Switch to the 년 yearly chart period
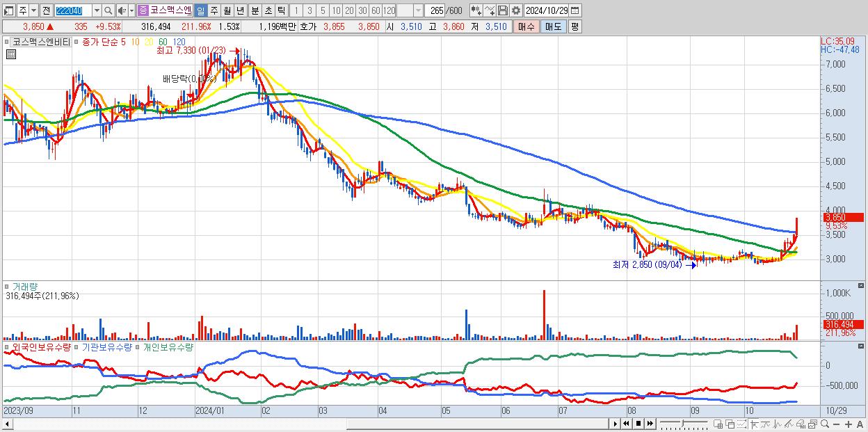This screenshot has width=868, height=432. pos(240,10)
